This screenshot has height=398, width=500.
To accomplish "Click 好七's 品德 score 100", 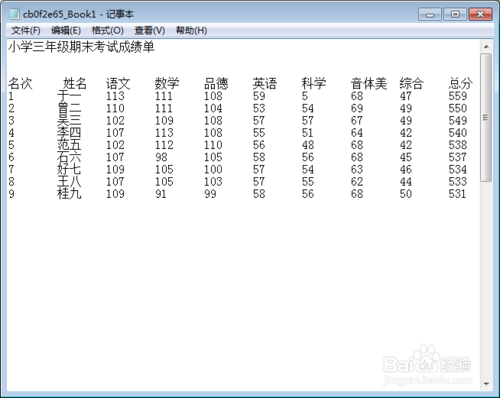I will [x=213, y=169].
